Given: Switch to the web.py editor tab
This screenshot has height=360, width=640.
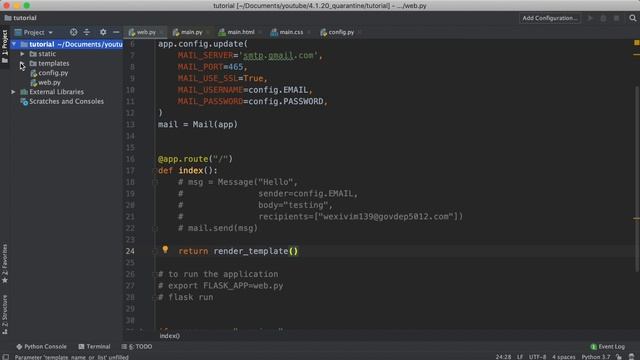Looking at the screenshot, I should 146,32.
